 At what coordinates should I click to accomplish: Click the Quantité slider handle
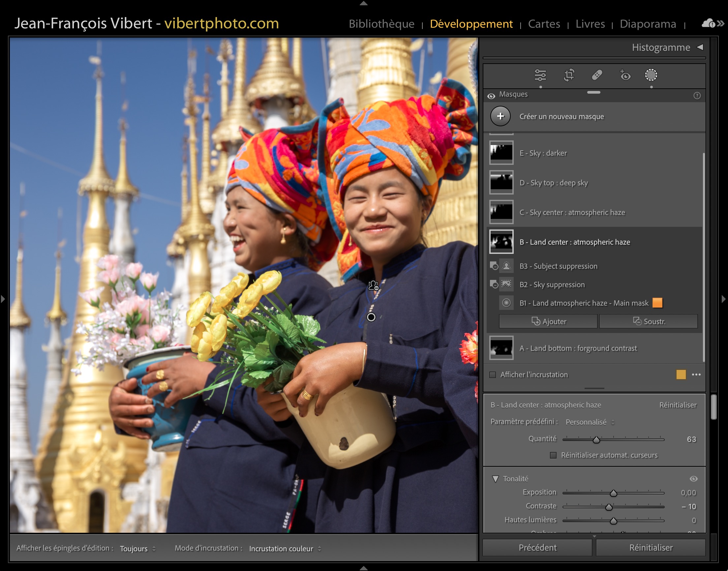click(596, 439)
